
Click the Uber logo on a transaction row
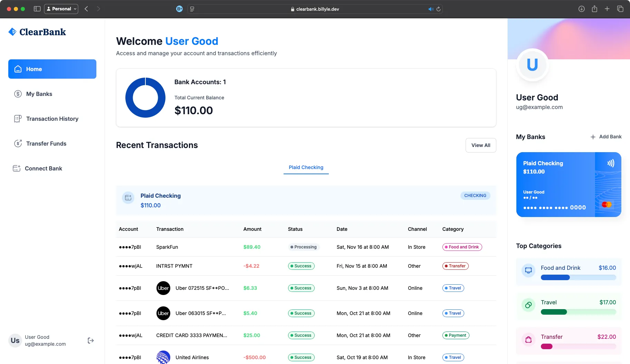pos(163,288)
